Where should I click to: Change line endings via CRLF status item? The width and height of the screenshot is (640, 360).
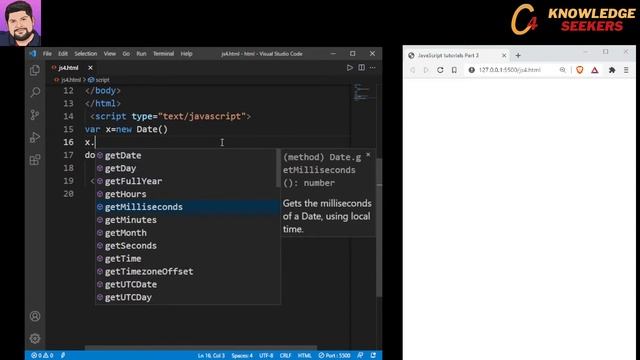click(285, 356)
